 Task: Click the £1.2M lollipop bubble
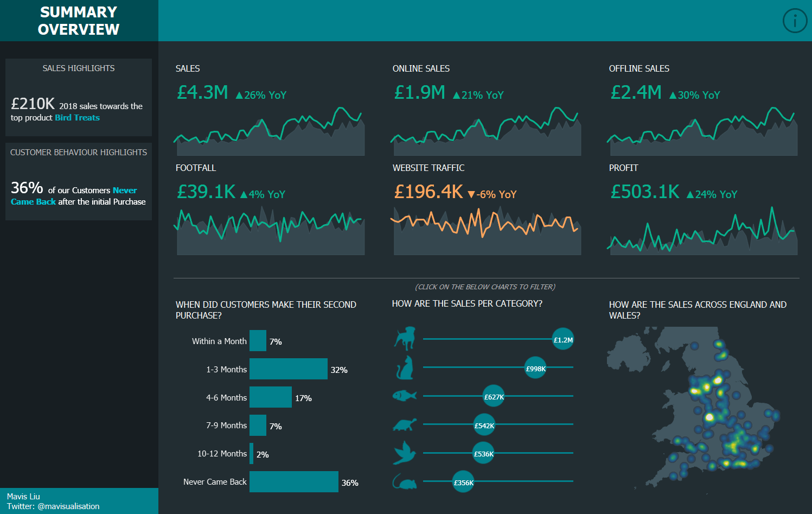tap(563, 339)
